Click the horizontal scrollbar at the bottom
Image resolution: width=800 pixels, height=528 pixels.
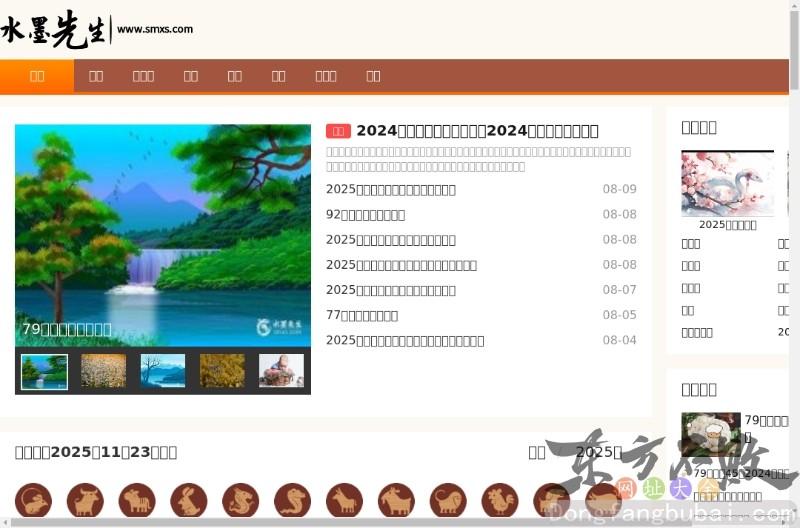coord(395,523)
